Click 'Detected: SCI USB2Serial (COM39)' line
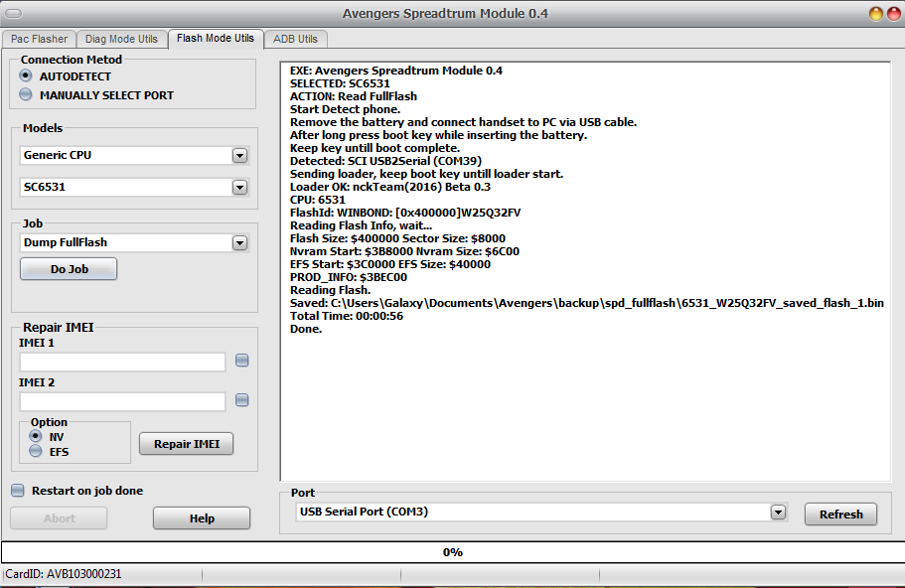 point(385,161)
